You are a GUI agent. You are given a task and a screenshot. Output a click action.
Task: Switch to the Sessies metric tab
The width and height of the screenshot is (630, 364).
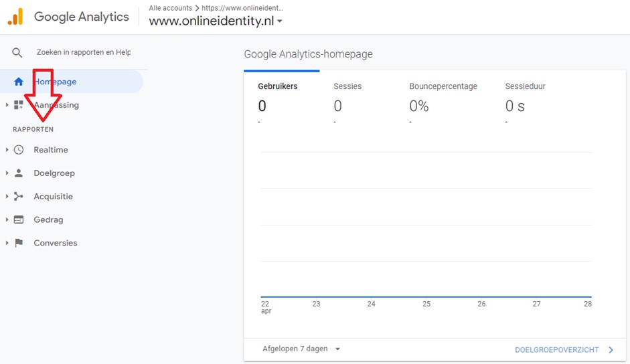coord(347,86)
